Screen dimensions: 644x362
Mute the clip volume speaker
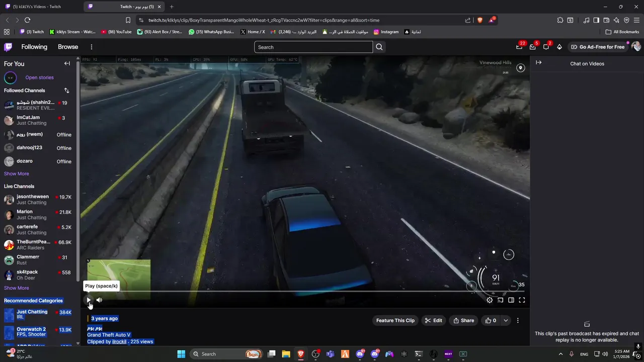(x=99, y=300)
